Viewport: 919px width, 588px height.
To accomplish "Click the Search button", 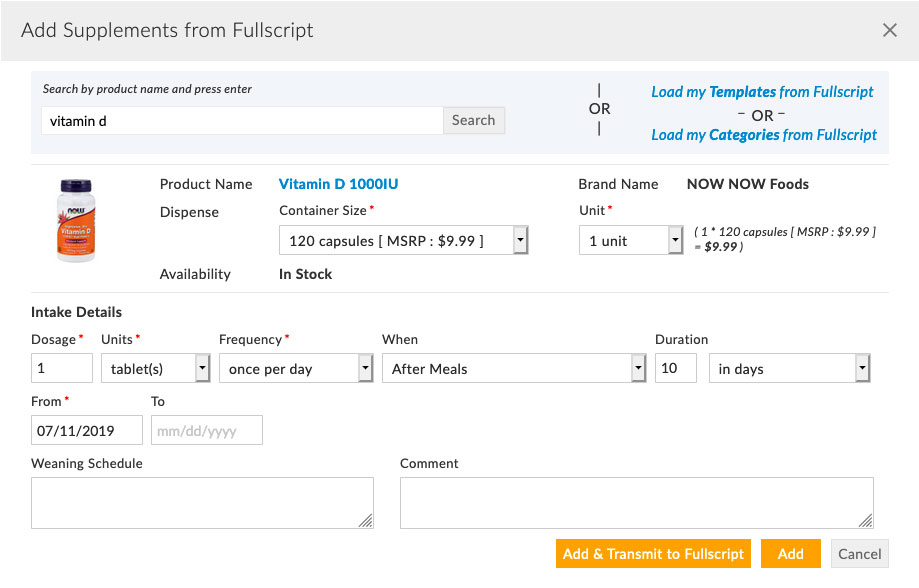I will click(473, 119).
